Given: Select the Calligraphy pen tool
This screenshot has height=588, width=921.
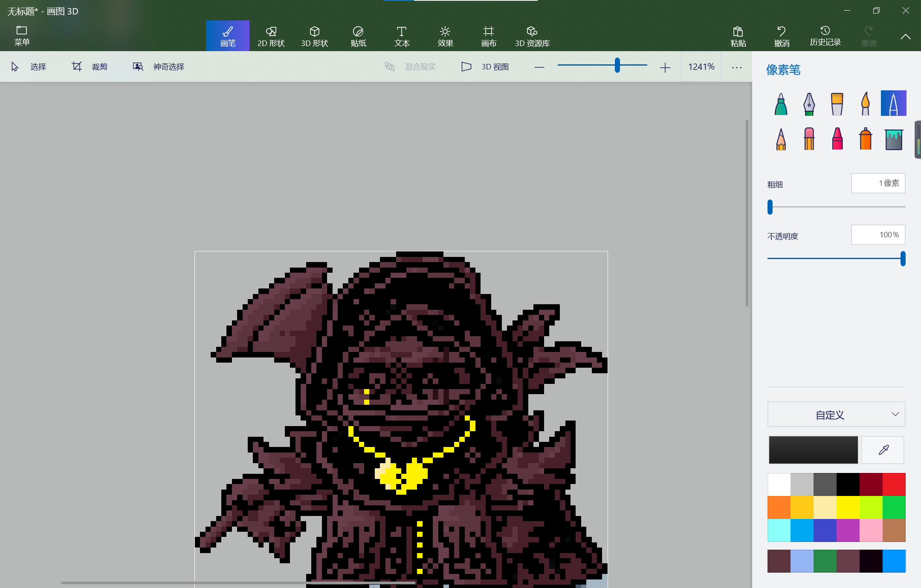Looking at the screenshot, I should (809, 104).
